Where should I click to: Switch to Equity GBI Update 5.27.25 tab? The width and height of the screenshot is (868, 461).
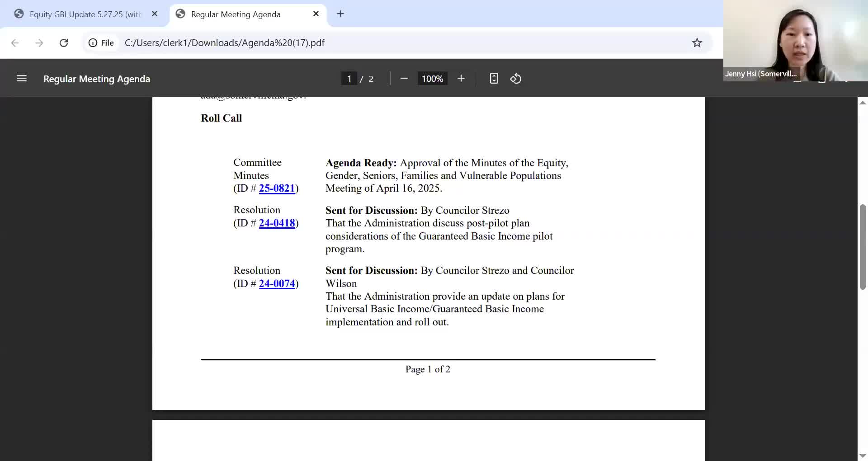pyautogui.click(x=85, y=14)
